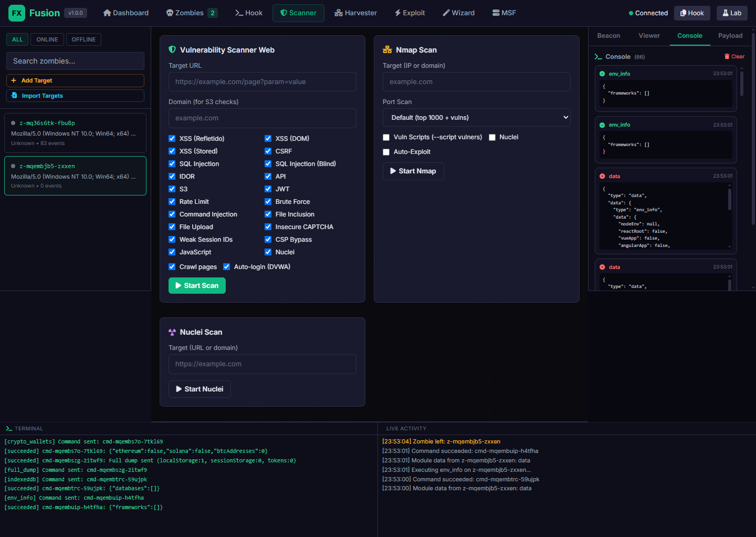Viewport: 756px width, 537px height.
Task: Click the Hook button in header
Action: tap(692, 13)
